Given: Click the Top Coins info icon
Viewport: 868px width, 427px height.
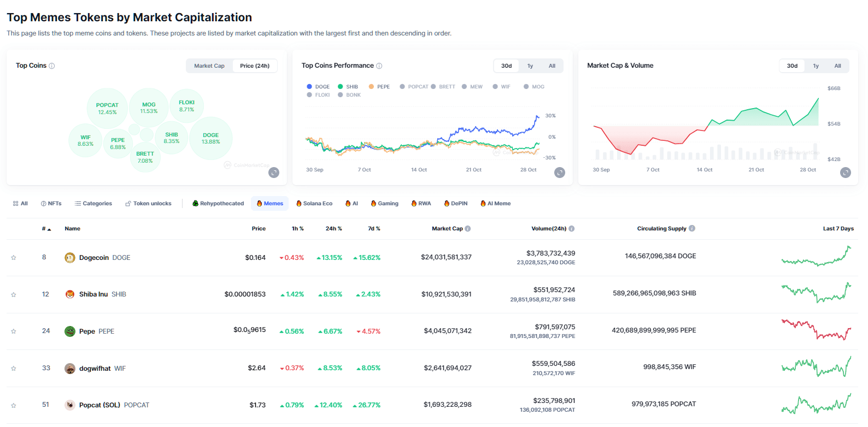Looking at the screenshot, I should (52, 66).
